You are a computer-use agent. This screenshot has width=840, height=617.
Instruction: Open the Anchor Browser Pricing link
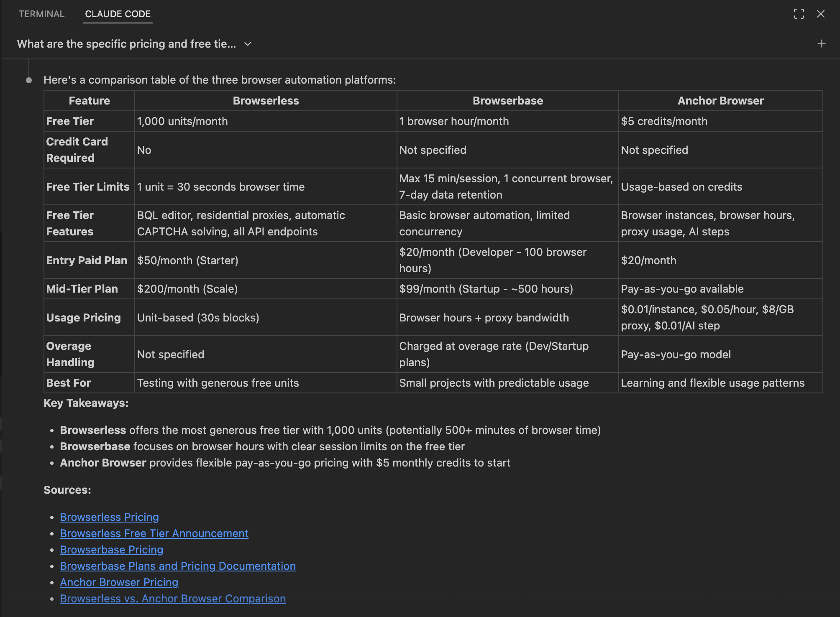119,582
